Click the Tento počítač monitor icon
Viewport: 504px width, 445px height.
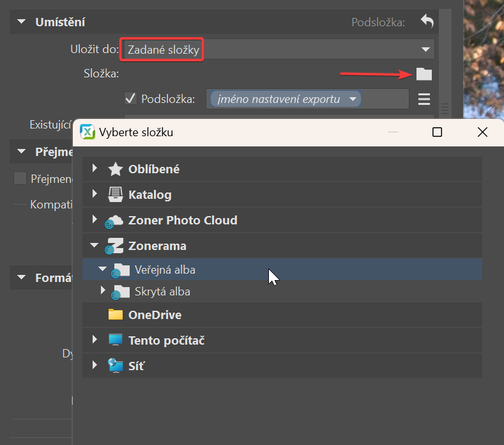116,340
